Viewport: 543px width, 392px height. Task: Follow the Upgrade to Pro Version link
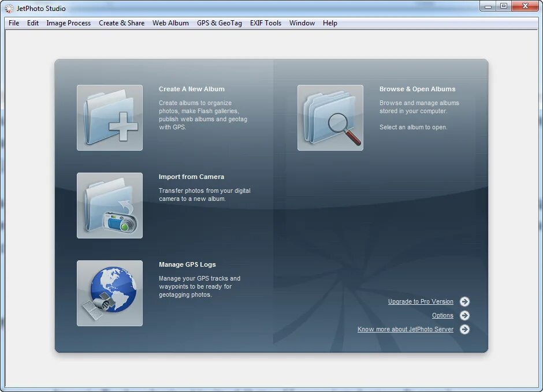tap(421, 302)
